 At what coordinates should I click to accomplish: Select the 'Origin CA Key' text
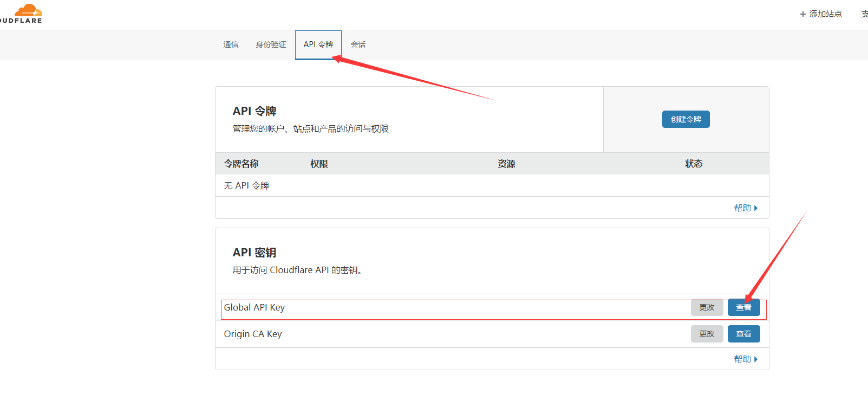point(253,334)
